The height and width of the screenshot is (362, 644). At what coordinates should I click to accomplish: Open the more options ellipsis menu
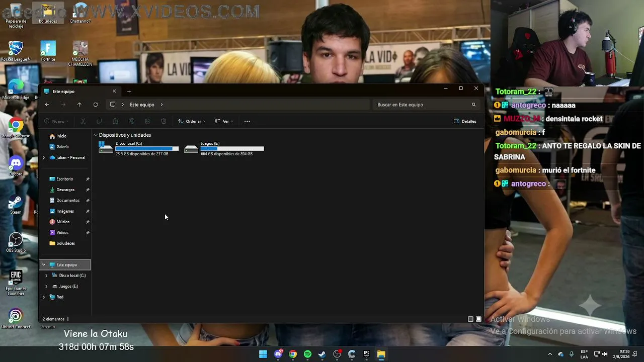click(247, 121)
